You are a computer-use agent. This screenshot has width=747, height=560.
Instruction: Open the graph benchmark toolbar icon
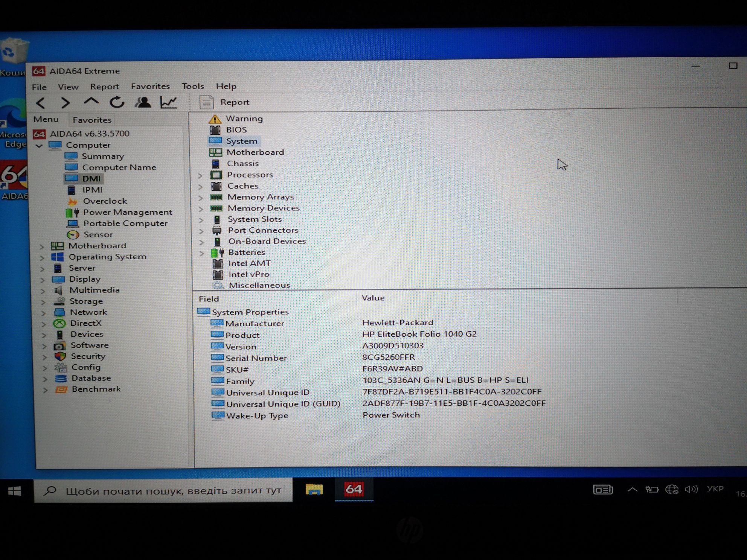168,102
